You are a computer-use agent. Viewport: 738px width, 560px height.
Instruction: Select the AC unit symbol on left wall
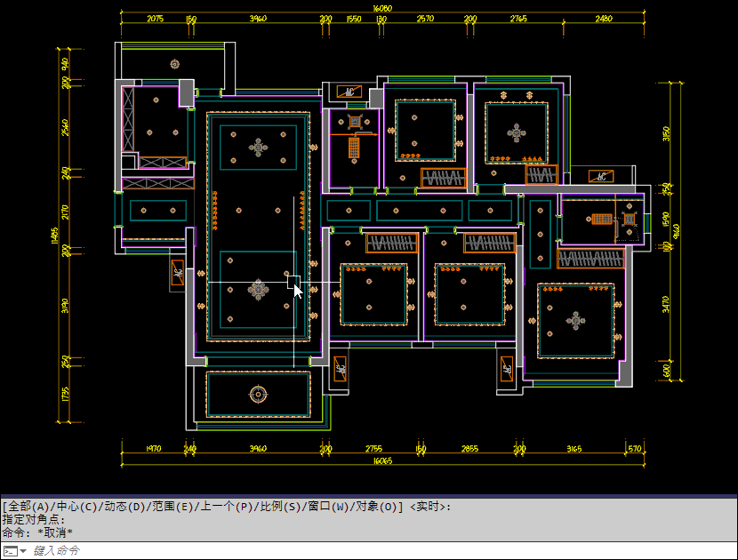[x=178, y=273]
